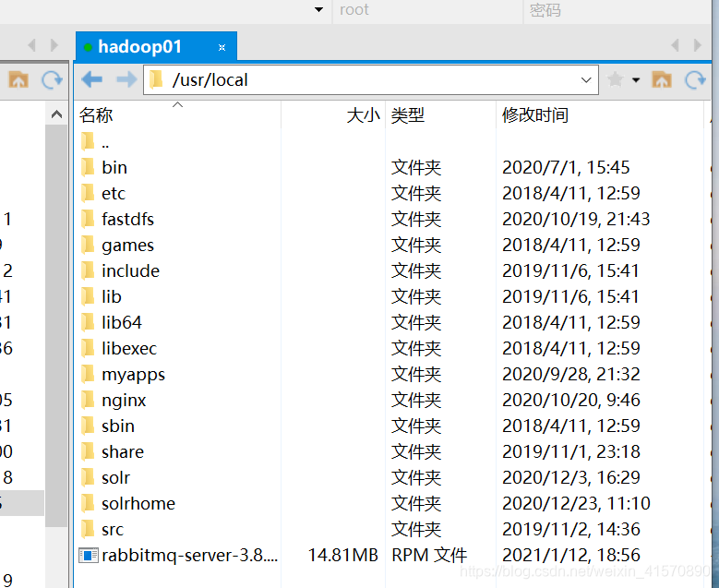The image size is (719, 588).
Task: Click the root username field
Action: coord(427,10)
